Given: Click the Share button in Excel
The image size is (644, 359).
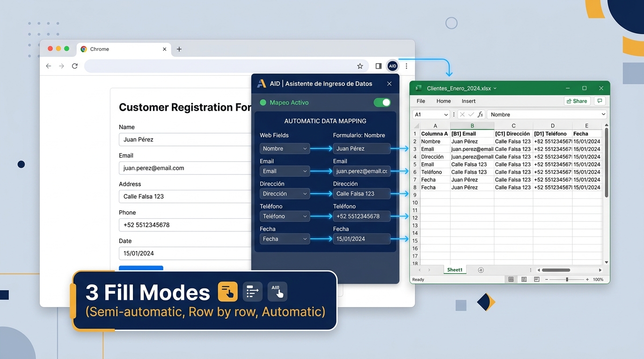Looking at the screenshot, I should pyautogui.click(x=576, y=101).
